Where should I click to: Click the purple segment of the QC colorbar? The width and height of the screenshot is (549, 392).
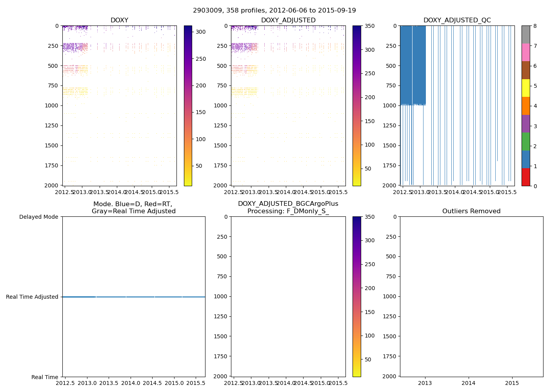[525, 123]
